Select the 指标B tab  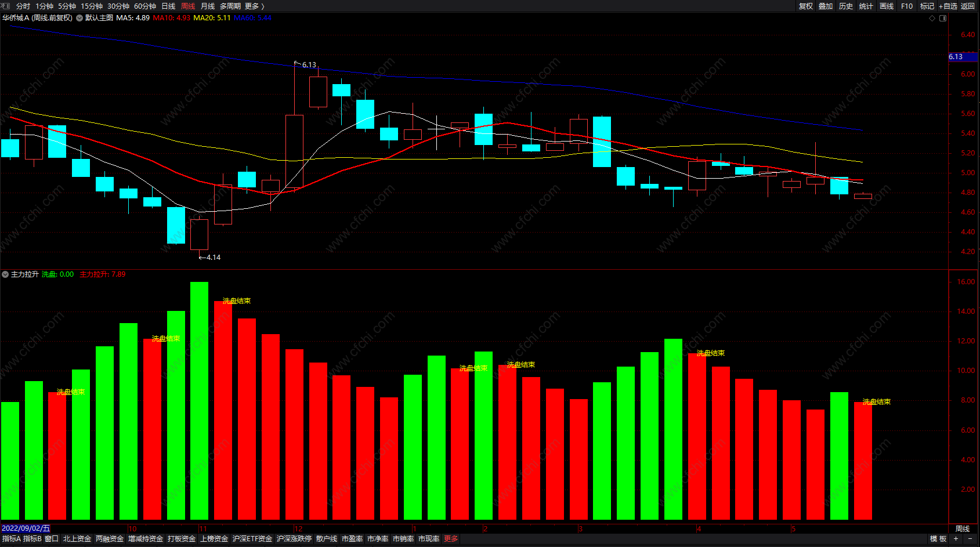pos(32,539)
